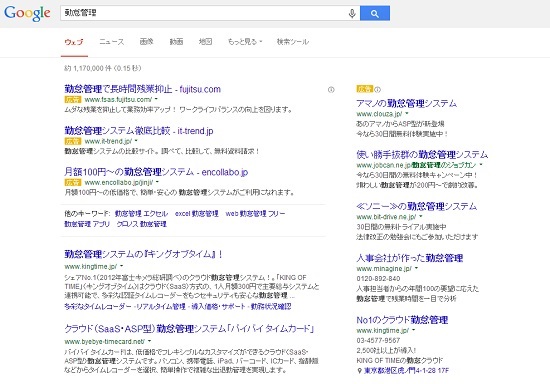Click phone number 0120-892-840
The height and width of the screenshot is (384, 550).
[x=378, y=278]
